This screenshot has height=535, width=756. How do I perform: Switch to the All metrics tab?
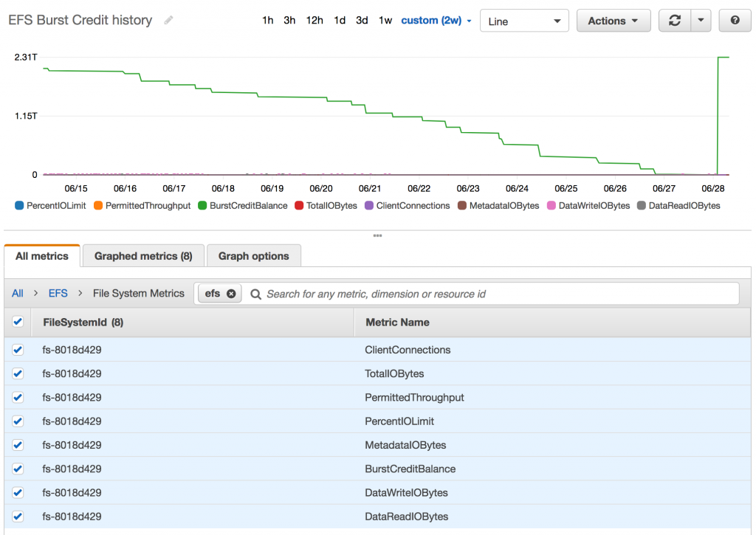pyautogui.click(x=42, y=256)
